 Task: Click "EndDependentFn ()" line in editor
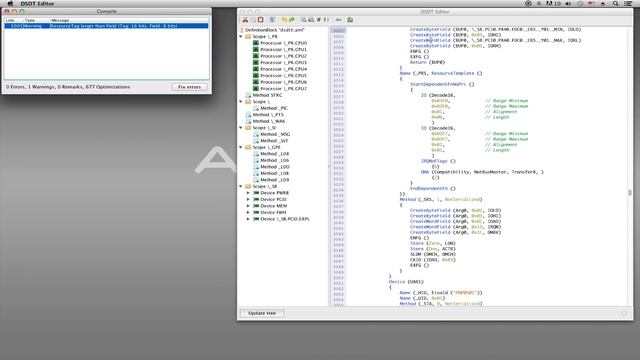click(x=433, y=189)
